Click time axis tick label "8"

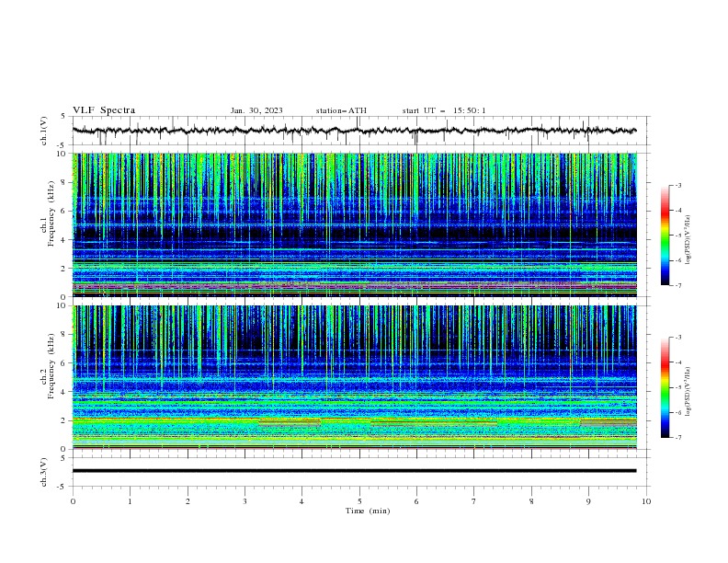point(531,501)
